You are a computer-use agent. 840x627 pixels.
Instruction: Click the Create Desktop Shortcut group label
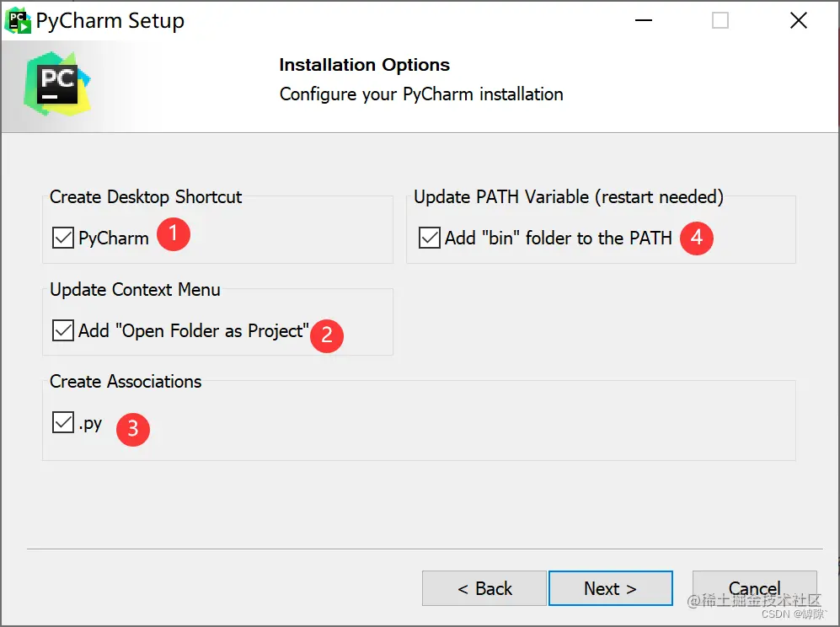click(146, 197)
